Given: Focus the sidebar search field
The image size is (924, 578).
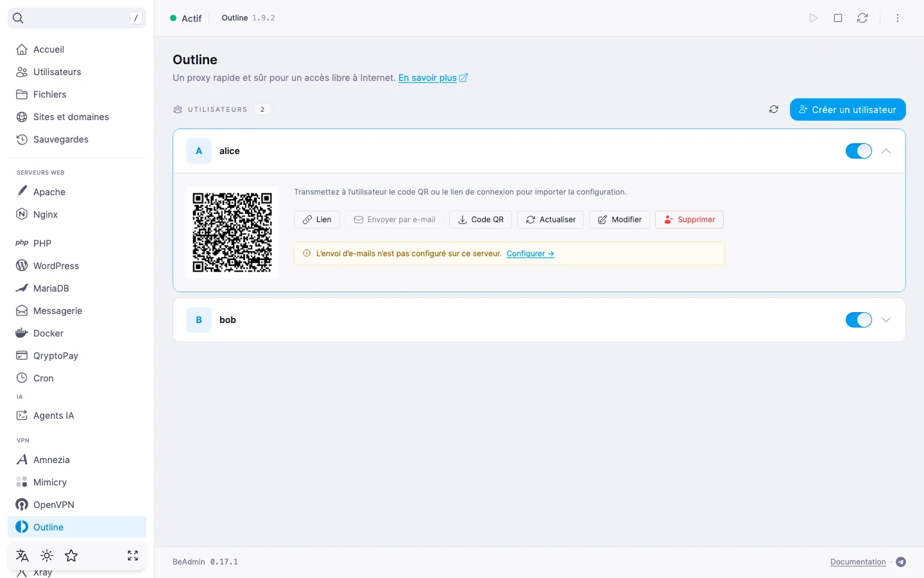Looking at the screenshot, I should [77, 18].
